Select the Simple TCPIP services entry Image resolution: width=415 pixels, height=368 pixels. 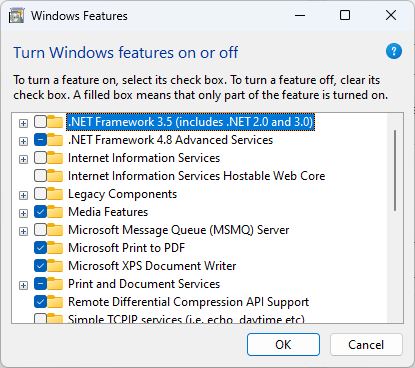(186, 319)
